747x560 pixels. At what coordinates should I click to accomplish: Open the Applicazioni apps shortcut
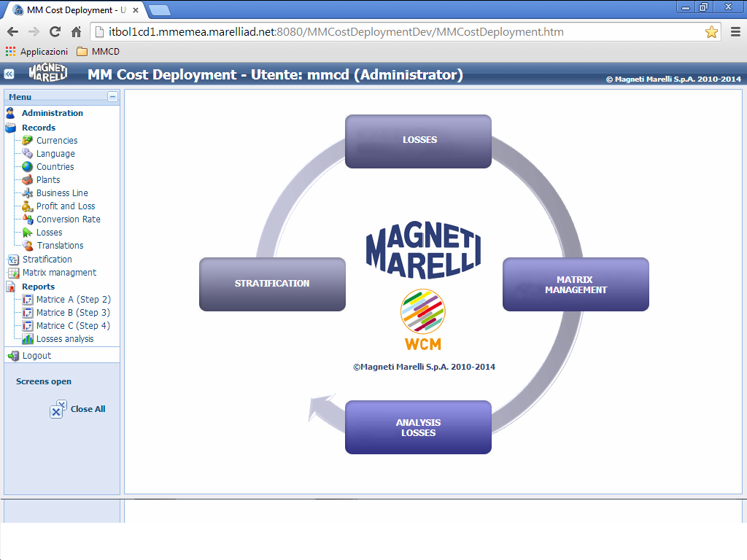pyautogui.click(x=36, y=52)
